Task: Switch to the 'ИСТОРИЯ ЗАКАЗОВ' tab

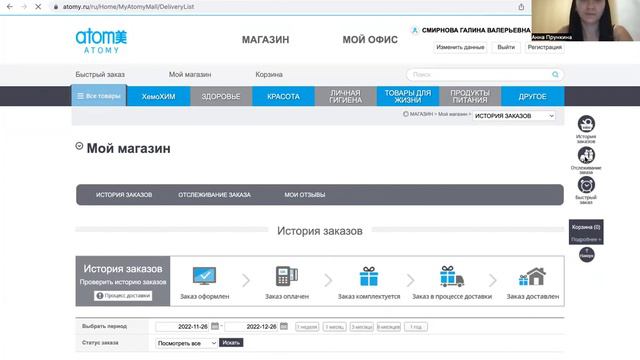Action: click(x=124, y=195)
